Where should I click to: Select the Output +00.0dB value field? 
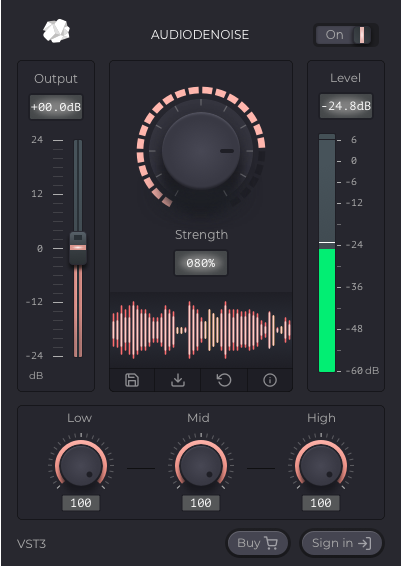click(56, 107)
